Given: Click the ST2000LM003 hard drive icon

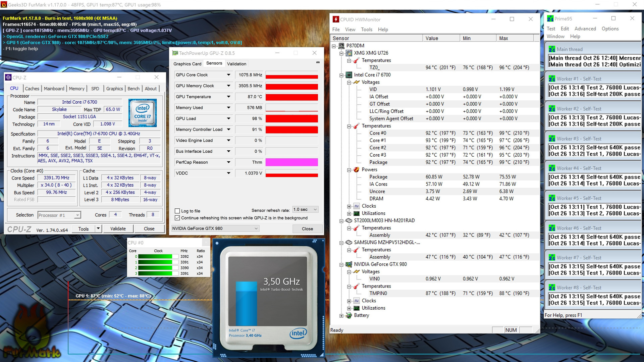Looking at the screenshot, I should [x=349, y=220].
